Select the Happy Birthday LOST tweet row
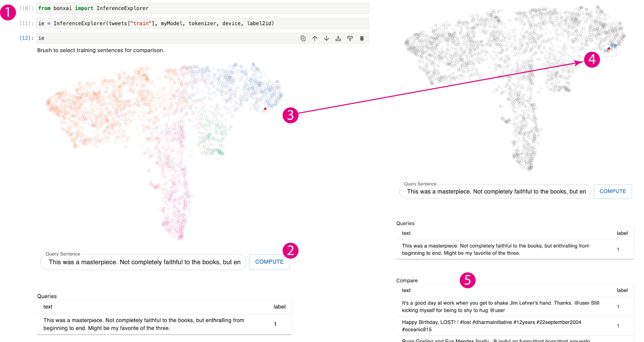644x342 pixels. (500, 326)
